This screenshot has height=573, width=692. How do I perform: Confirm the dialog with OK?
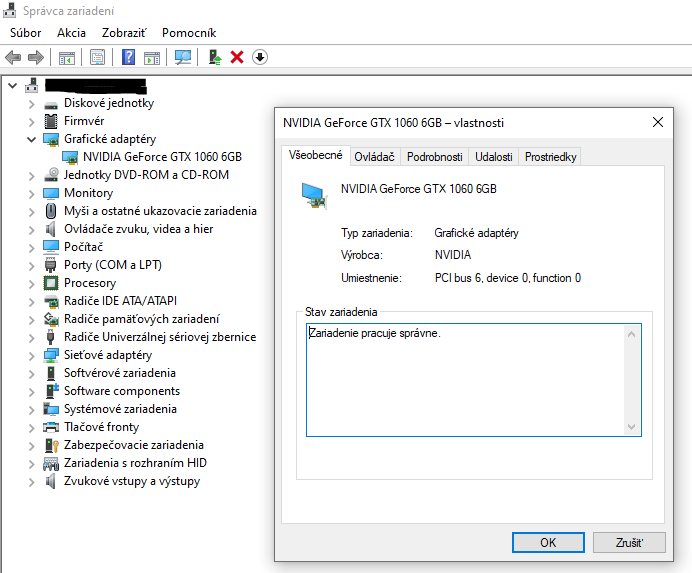click(x=548, y=543)
